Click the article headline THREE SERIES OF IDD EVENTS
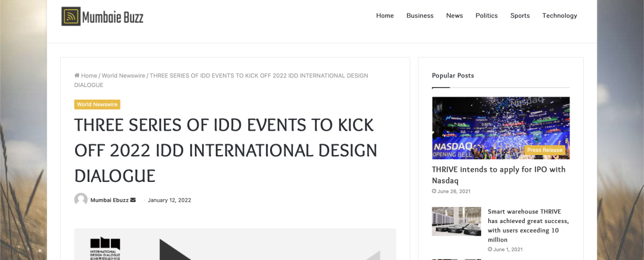Image resolution: width=644 pixels, height=260 pixels. (x=225, y=151)
